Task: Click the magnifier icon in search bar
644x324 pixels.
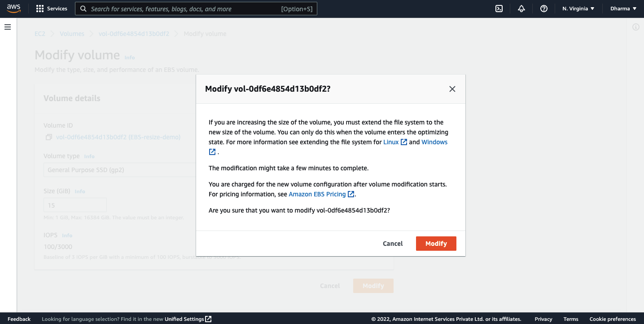Action: [x=83, y=9]
